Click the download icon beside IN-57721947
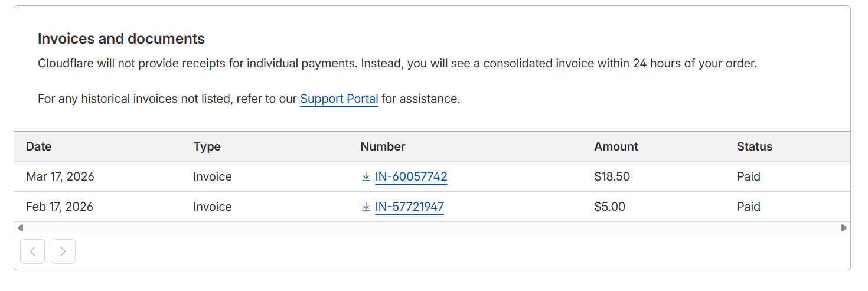Viewport: 868px width, 291px height. pyautogui.click(x=366, y=207)
